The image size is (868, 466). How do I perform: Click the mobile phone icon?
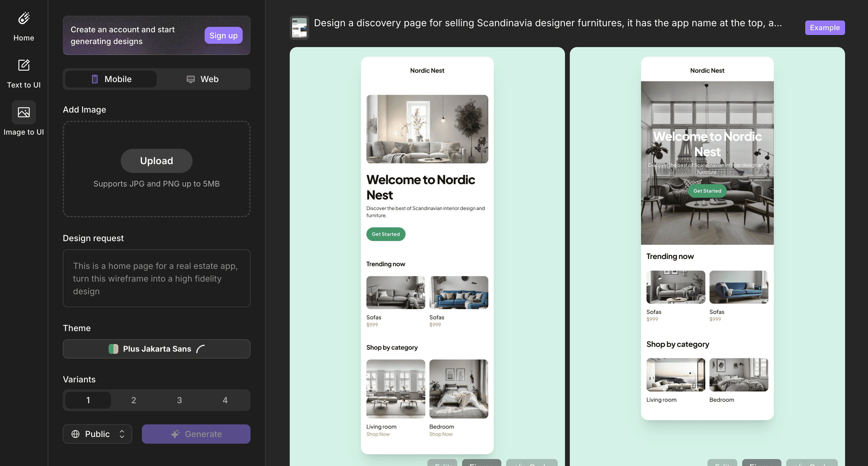click(x=95, y=79)
